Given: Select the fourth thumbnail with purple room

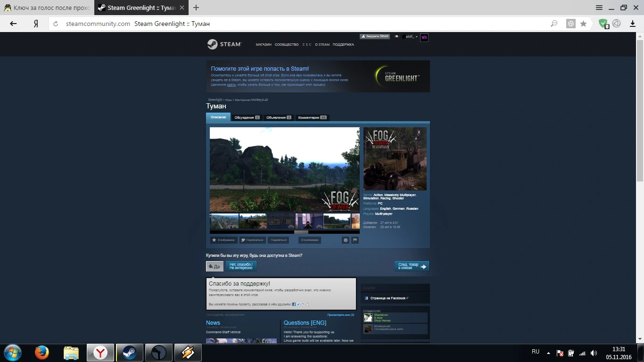Looking at the screenshot, I should pyautogui.click(x=309, y=221).
